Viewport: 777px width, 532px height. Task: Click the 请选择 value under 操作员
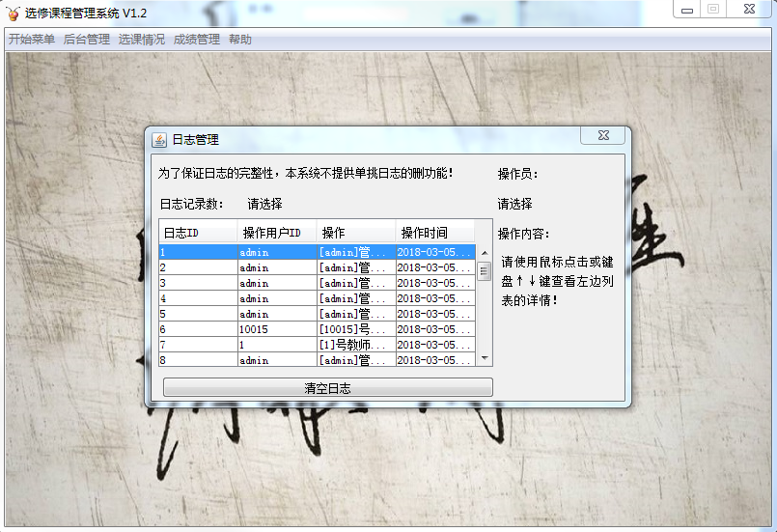point(514,204)
